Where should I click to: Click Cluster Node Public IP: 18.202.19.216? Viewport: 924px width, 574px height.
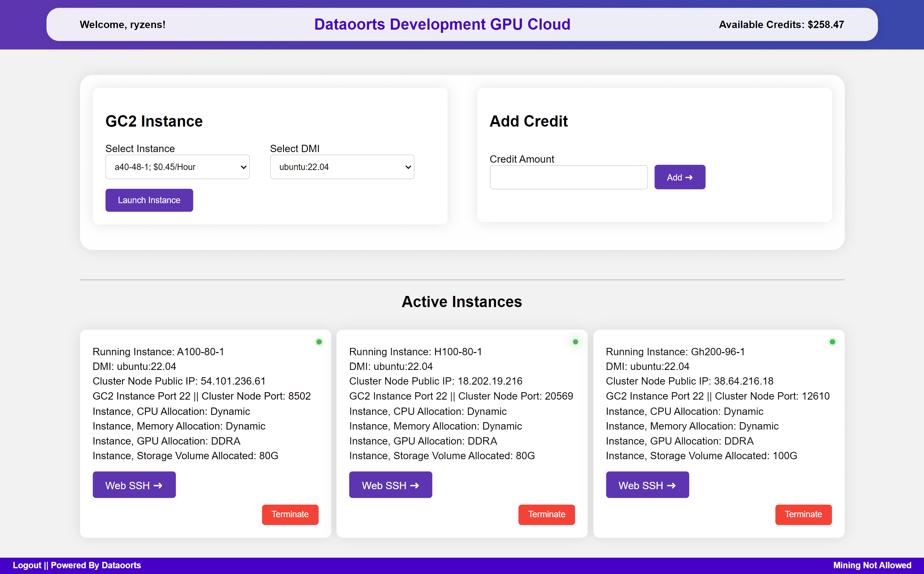[436, 381]
